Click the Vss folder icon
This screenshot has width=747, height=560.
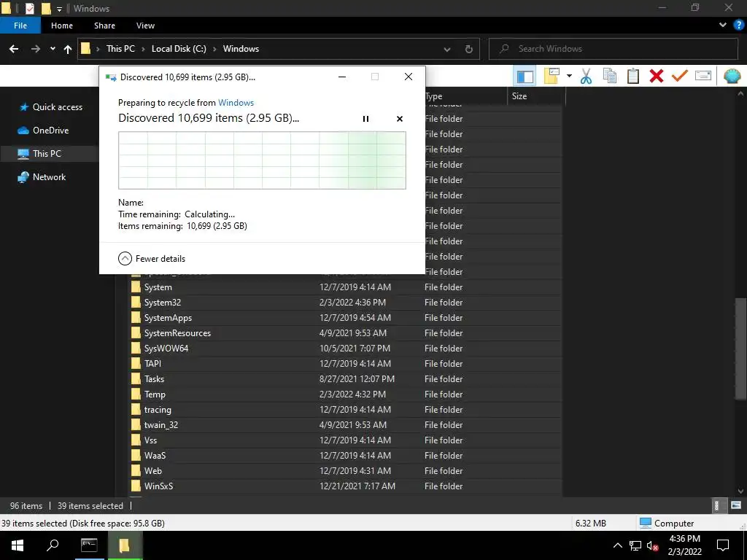tap(136, 440)
